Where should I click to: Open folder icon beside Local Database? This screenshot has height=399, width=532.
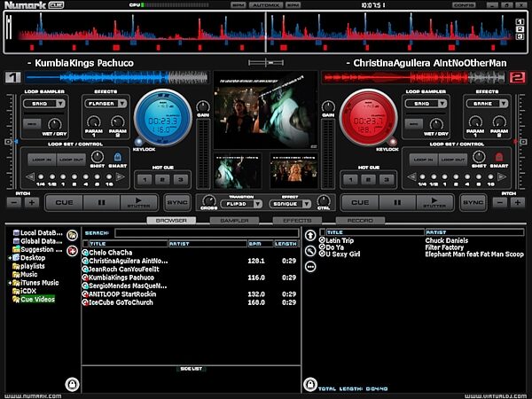click(x=73, y=235)
